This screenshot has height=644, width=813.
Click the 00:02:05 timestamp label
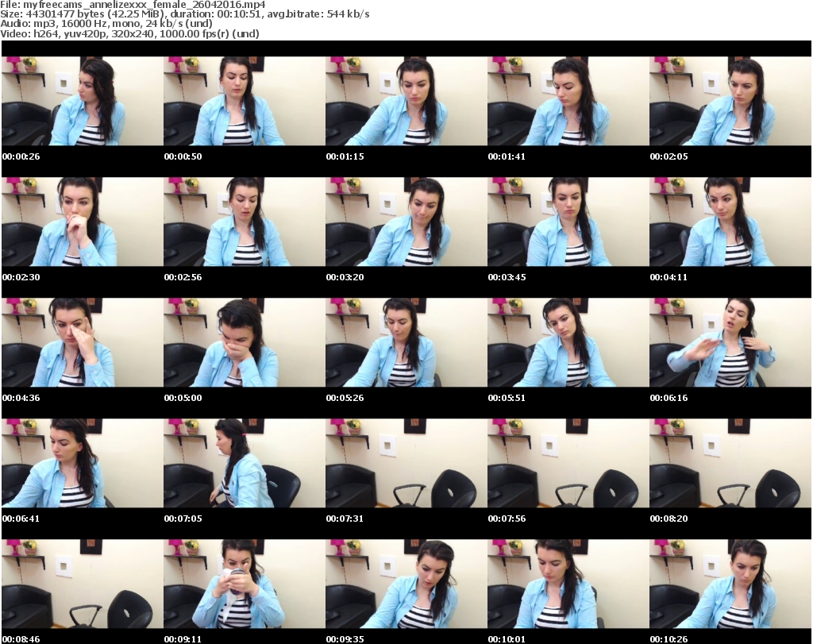[669, 156]
